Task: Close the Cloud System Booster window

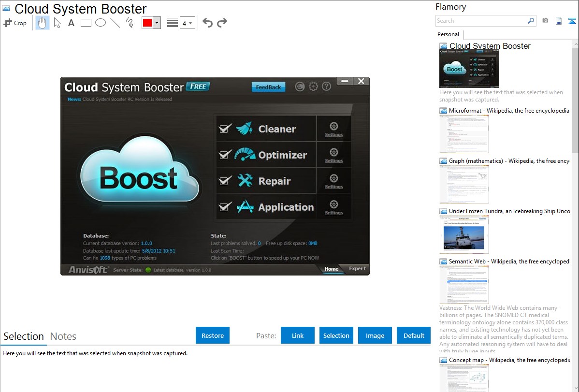Action: click(361, 81)
